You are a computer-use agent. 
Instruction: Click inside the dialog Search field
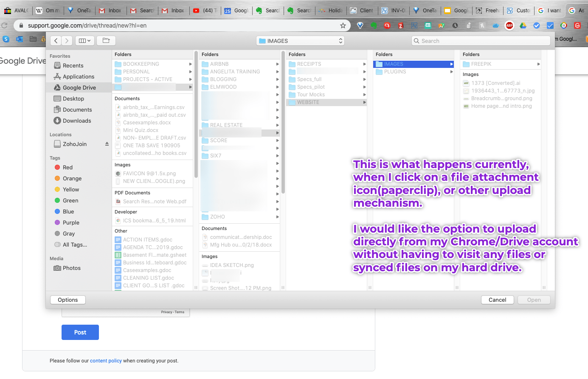pos(480,40)
